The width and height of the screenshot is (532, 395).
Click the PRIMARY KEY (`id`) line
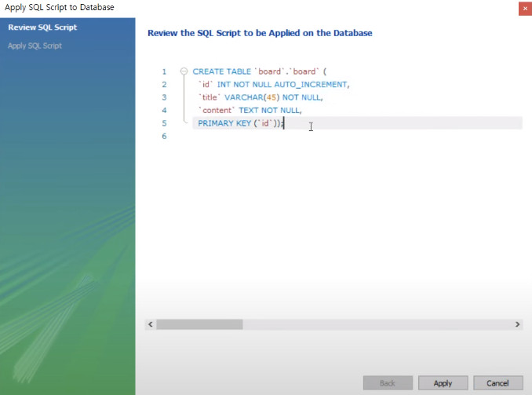[240, 123]
